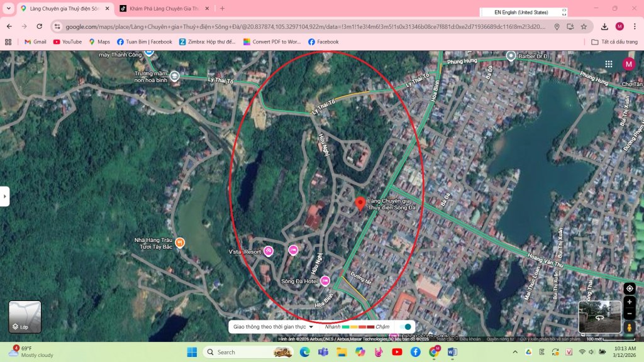Click the address bar URL field

(x=305, y=26)
